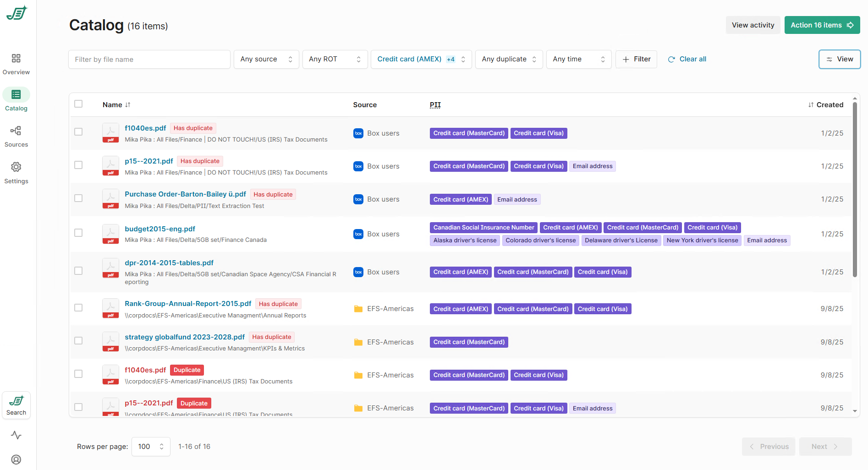The height and width of the screenshot is (470, 868).
Task: Open the Rows per page dropdown
Action: coord(151,447)
